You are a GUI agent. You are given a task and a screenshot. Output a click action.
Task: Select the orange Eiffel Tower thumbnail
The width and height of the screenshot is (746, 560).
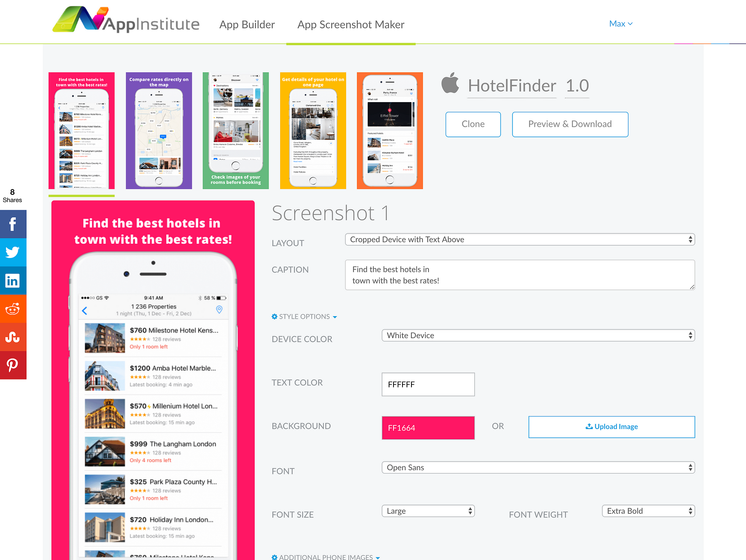click(x=390, y=130)
